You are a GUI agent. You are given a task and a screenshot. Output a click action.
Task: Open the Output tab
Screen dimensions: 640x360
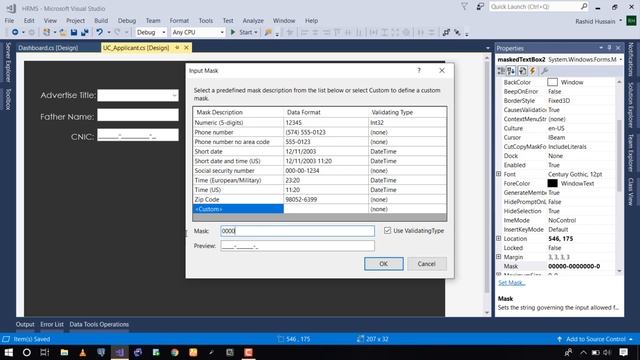(25, 324)
